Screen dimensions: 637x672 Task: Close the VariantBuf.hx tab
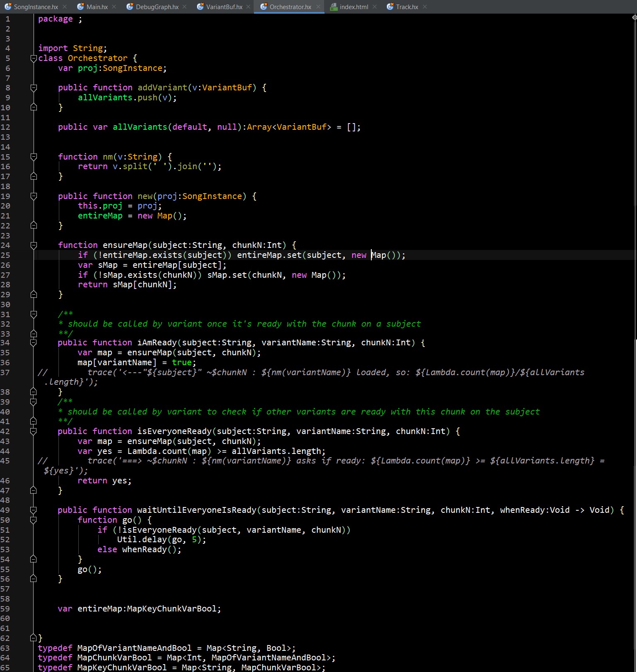pos(248,7)
